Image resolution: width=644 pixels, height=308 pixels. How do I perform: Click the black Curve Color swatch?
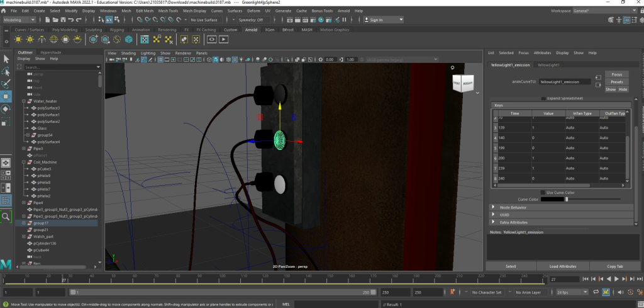552,200
